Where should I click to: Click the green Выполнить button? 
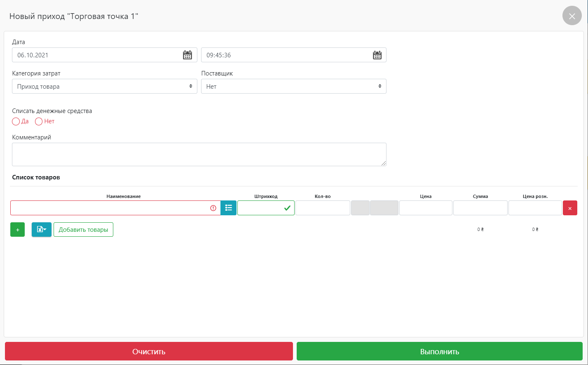pyautogui.click(x=439, y=352)
